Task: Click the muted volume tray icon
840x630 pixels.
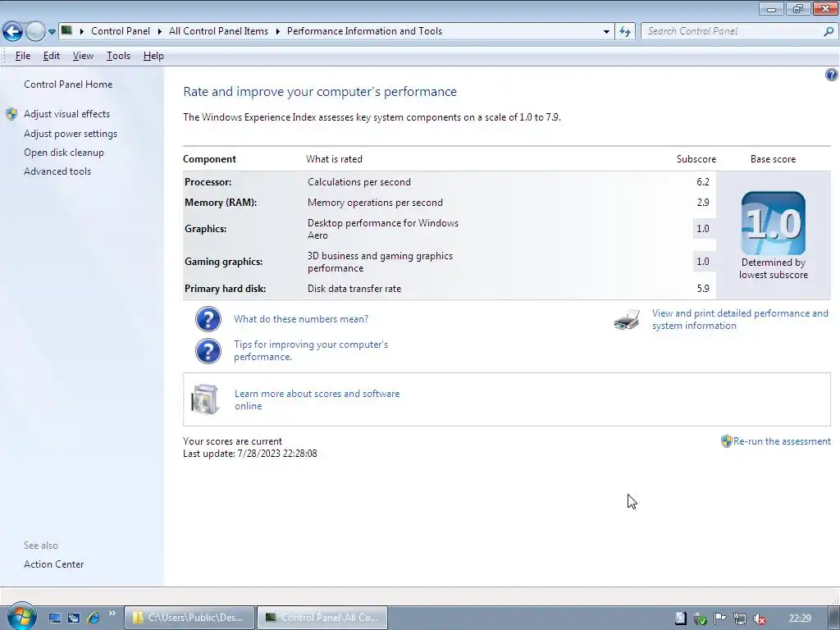Action: (759, 619)
